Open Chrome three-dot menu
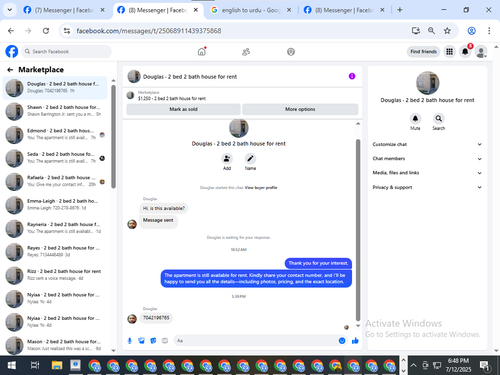Image resolution: width=500 pixels, height=375 pixels. pos(489,31)
